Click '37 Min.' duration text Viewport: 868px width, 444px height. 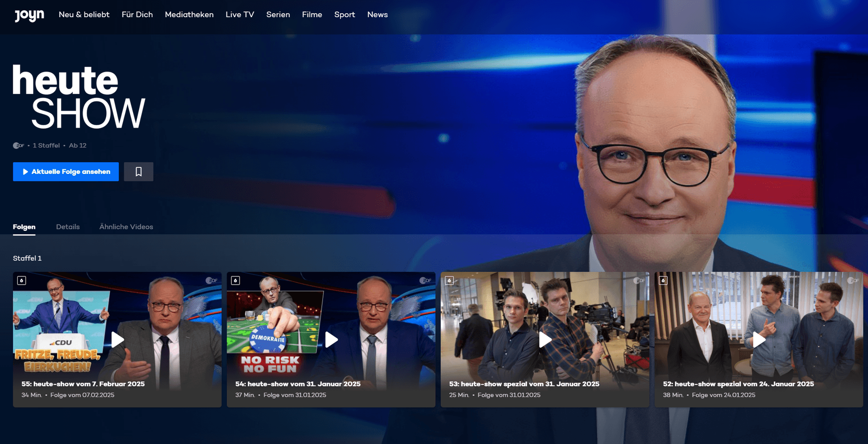click(245, 395)
